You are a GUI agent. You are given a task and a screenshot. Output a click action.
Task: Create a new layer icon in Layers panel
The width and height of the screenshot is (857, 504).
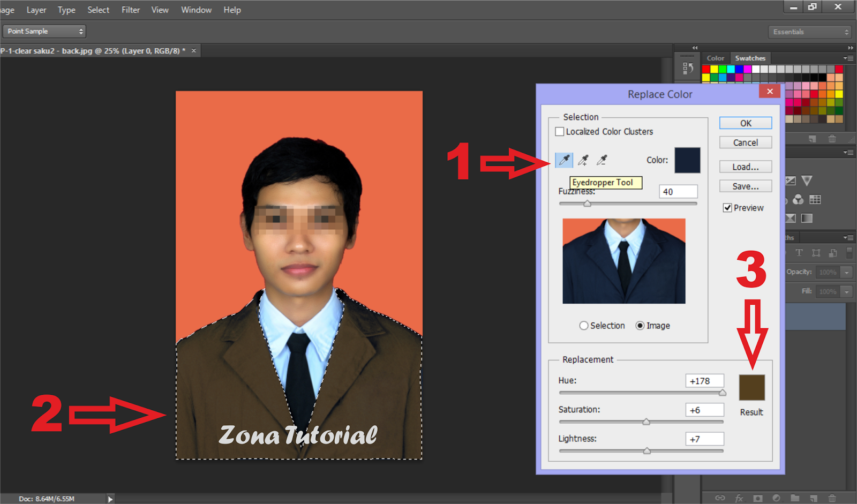814,498
